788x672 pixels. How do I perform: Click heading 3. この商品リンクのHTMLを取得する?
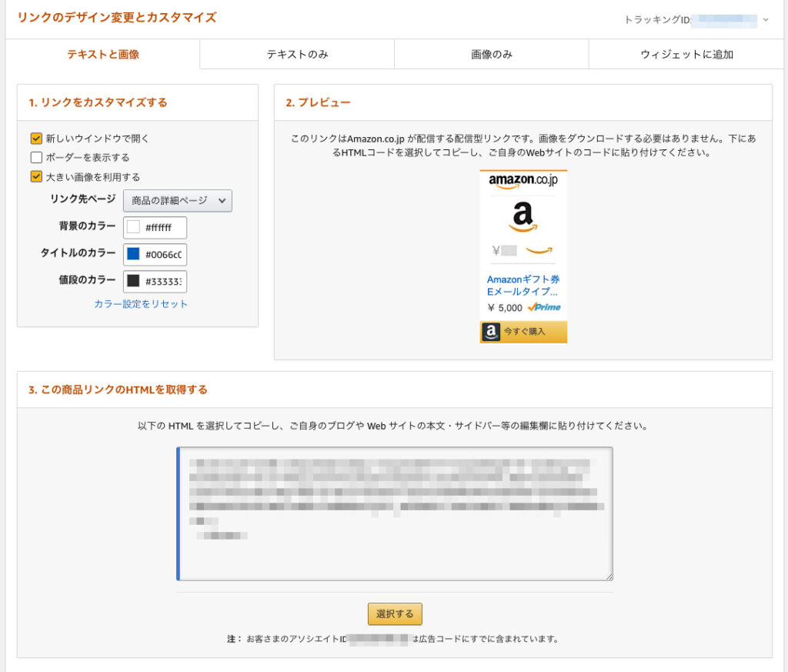[x=118, y=389]
